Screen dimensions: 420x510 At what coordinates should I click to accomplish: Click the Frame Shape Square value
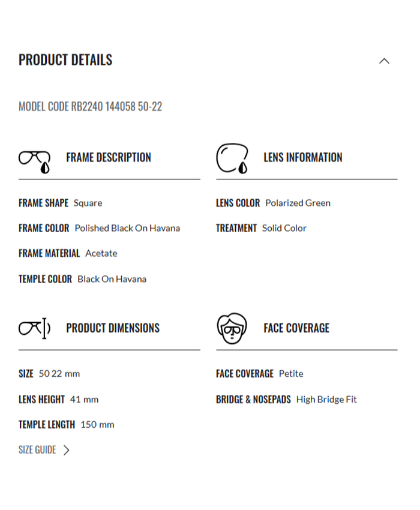click(88, 203)
